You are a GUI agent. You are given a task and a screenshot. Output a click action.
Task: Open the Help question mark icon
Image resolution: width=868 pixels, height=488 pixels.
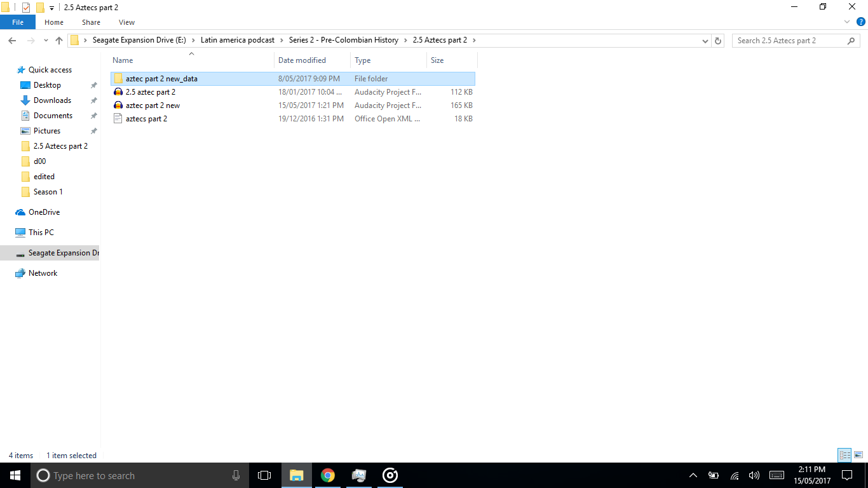(x=861, y=22)
